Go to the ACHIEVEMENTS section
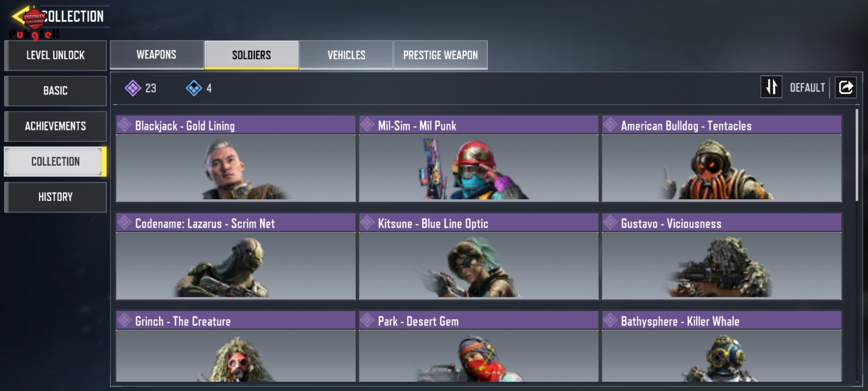868x391 pixels. (55, 126)
